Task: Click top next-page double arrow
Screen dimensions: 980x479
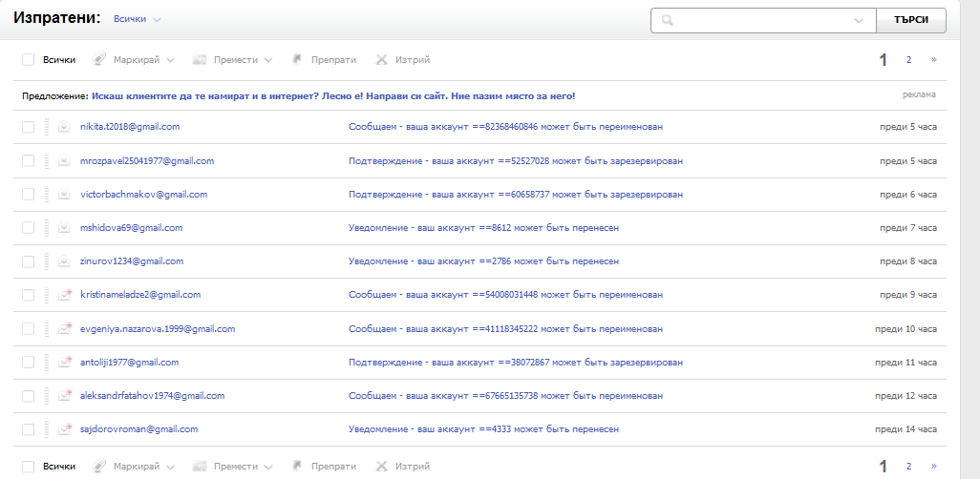Action: 934,60
